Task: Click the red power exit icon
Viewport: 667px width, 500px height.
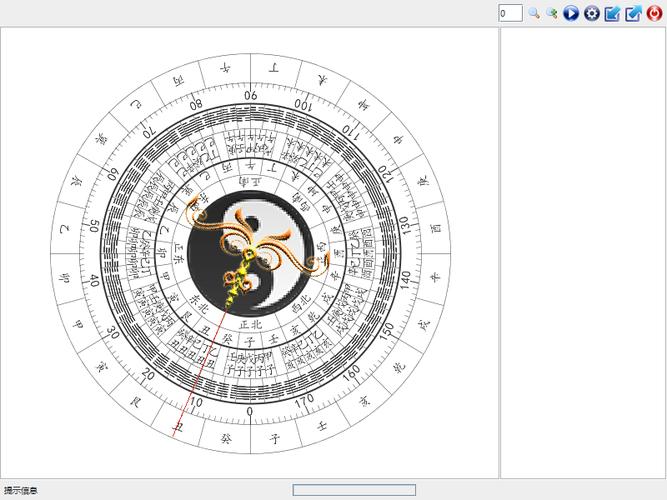Action: (655, 13)
